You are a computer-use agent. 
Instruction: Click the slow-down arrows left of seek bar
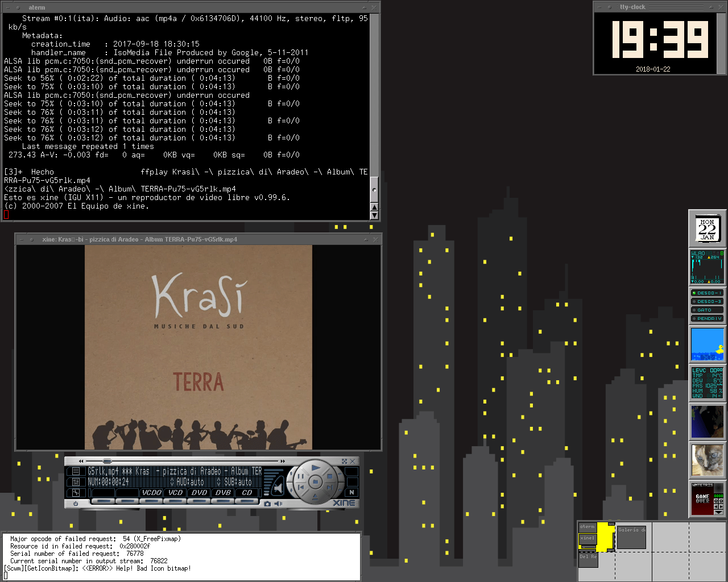pyautogui.click(x=81, y=461)
